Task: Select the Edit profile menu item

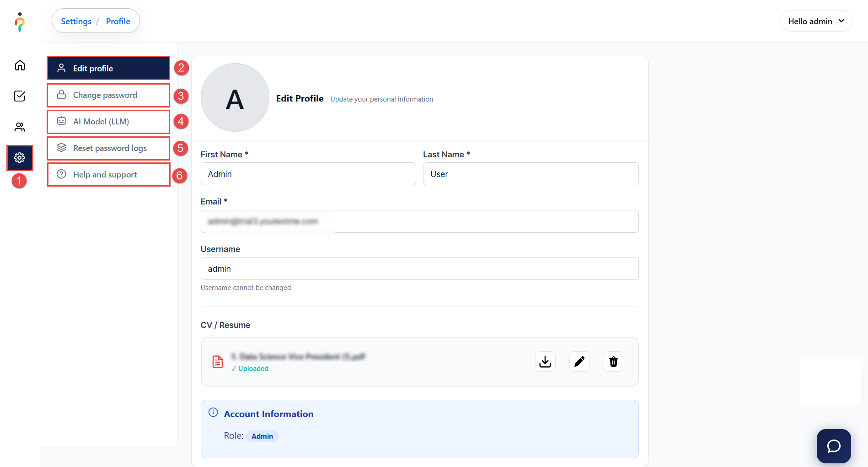Action: tap(108, 68)
